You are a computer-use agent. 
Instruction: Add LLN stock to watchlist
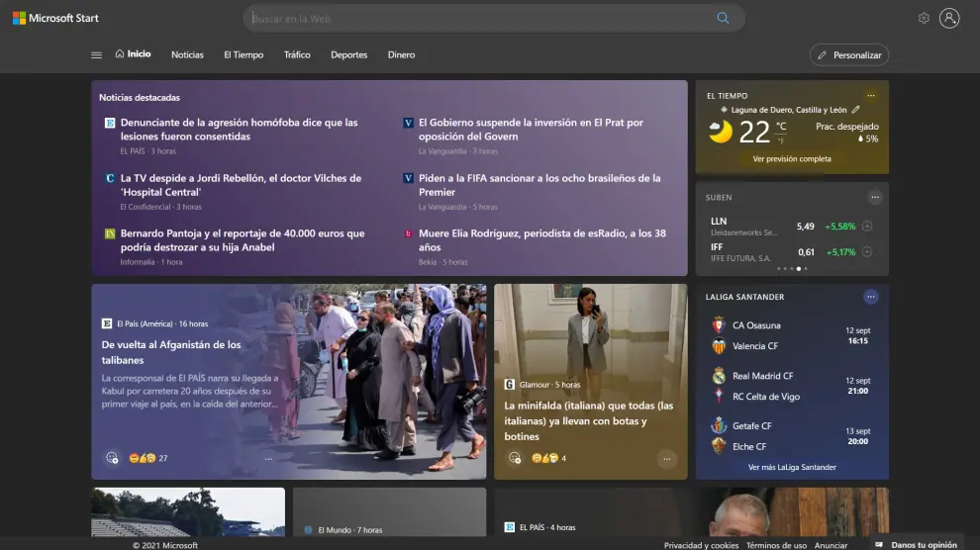point(867,227)
